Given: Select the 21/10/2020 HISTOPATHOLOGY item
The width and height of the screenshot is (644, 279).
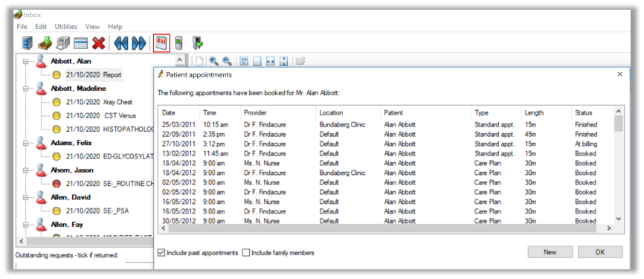Looking at the screenshot, I should tap(109, 129).
